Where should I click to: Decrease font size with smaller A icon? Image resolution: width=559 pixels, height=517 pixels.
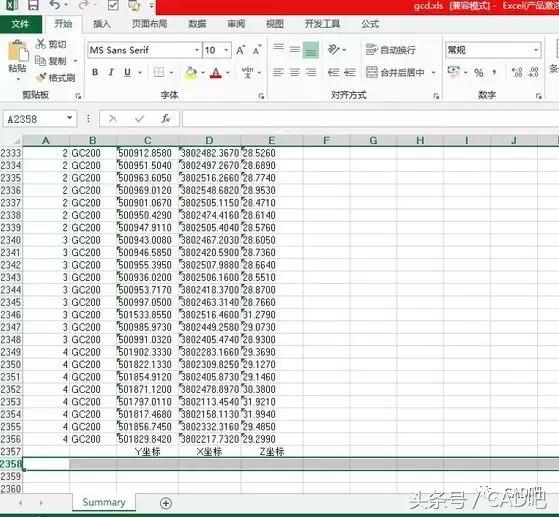(257, 50)
